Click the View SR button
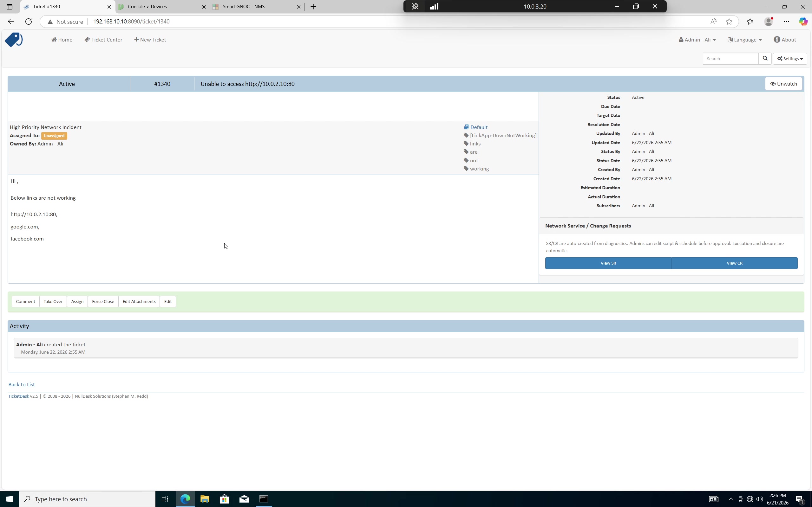 click(608, 263)
